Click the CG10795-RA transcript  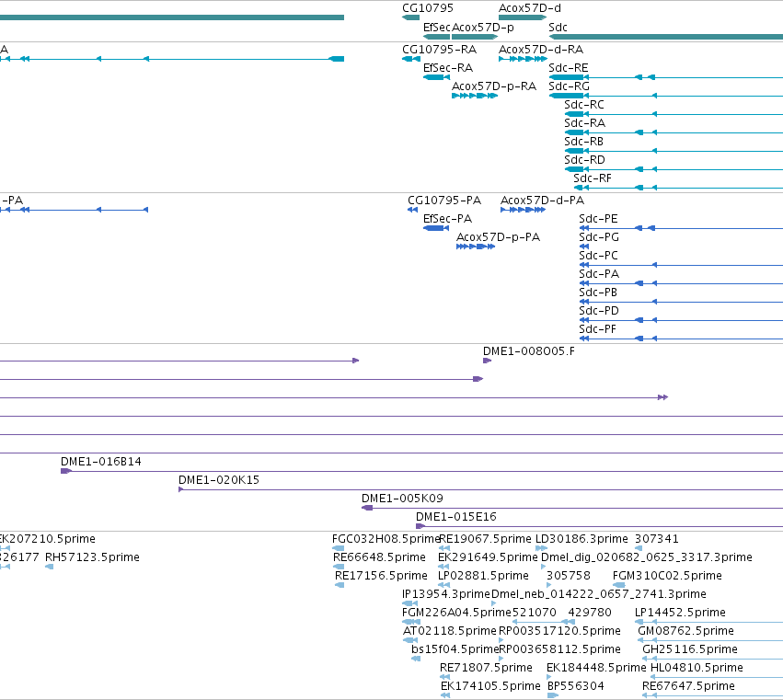[x=411, y=59]
